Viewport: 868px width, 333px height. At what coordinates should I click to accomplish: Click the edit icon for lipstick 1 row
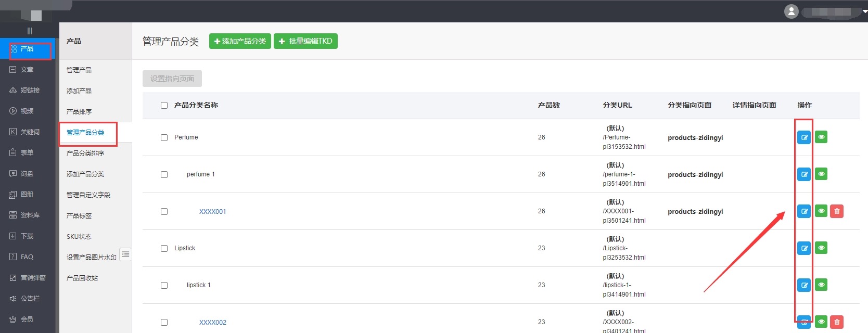tap(804, 285)
